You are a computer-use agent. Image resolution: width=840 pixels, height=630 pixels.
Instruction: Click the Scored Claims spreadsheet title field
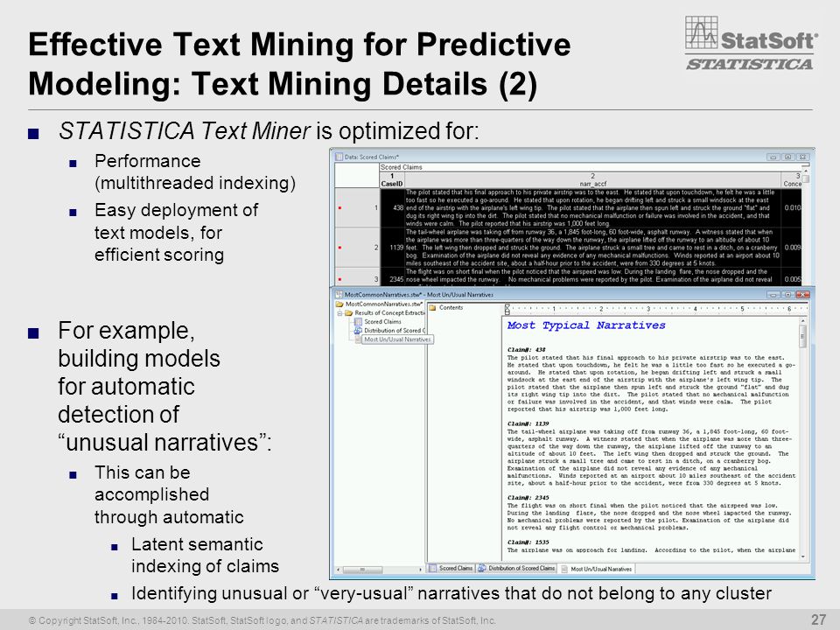(591, 167)
